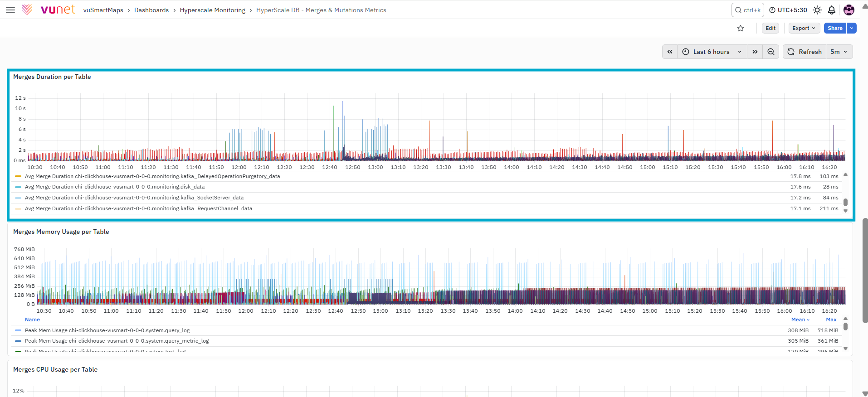Expand the 5m refresh interval dropdown
The height and width of the screenshot is (397, 868).
pyautogui.click(x=839, y=52)
